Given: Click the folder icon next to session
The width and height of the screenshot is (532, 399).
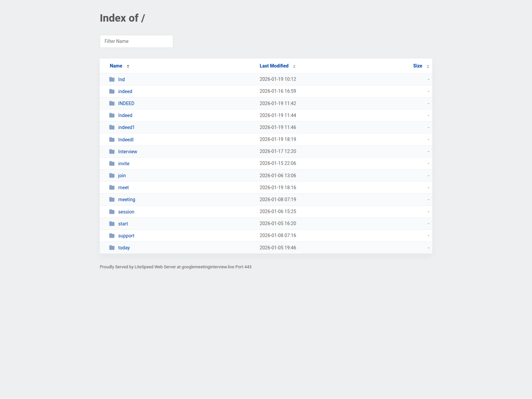Looking at the screenshot, I should click(x=112, y=212).
